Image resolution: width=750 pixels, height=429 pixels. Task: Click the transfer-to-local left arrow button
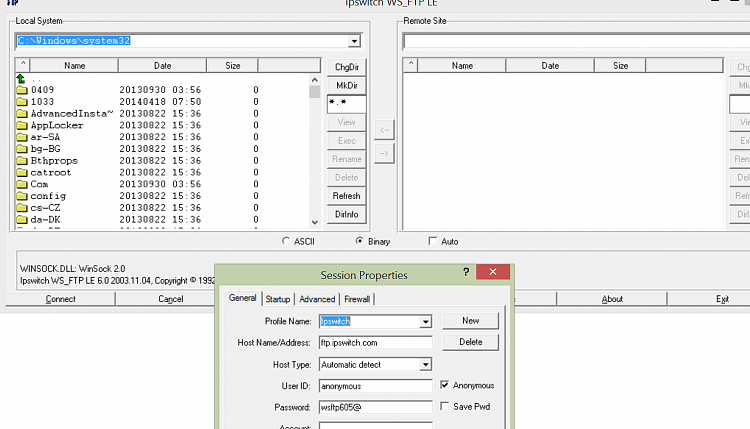[384, 130]
